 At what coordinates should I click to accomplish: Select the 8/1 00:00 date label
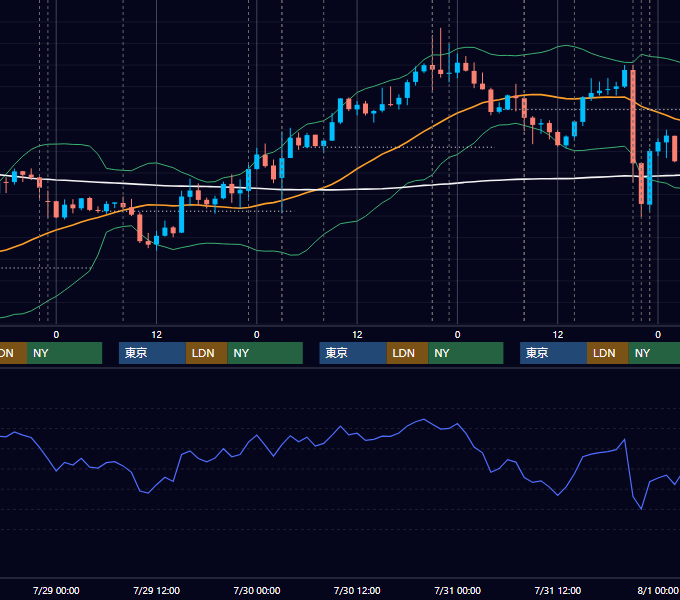tap(658, 590)
